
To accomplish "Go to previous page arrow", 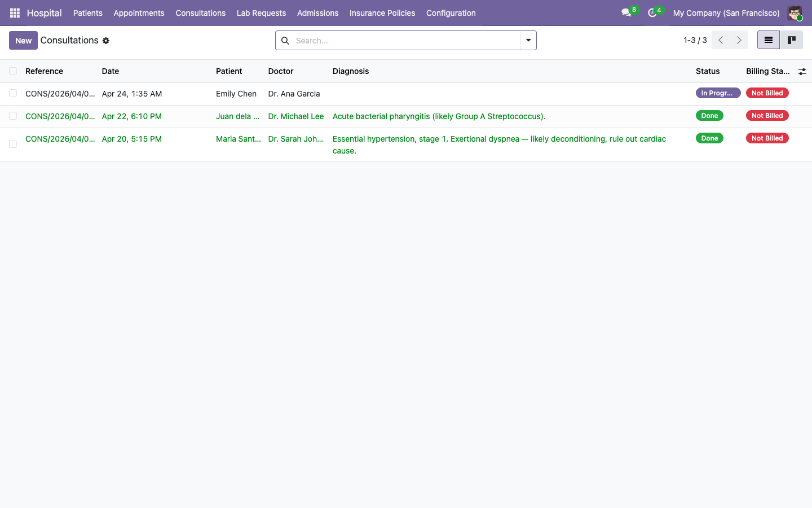I will [x=721, y=40].
